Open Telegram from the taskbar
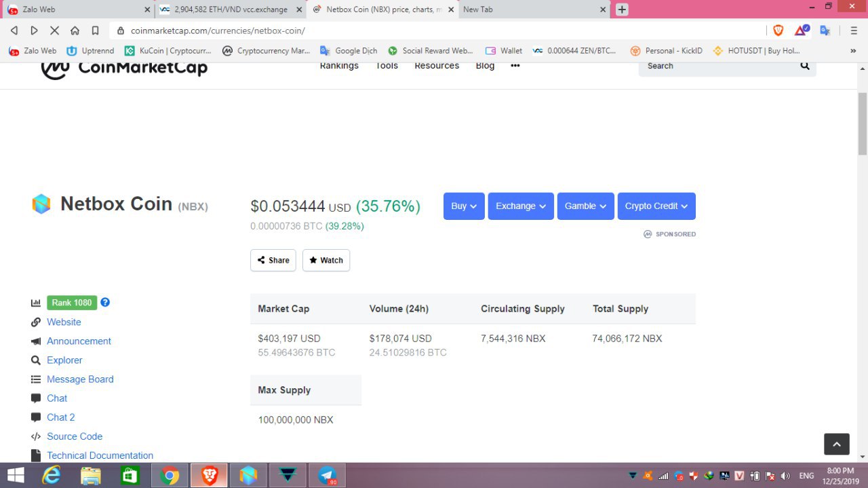This screenshot has height=488, width=868. (328, 475)
